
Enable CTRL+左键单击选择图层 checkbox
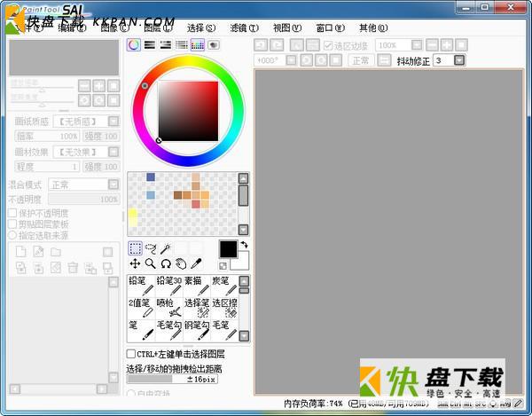click(130, 354)
